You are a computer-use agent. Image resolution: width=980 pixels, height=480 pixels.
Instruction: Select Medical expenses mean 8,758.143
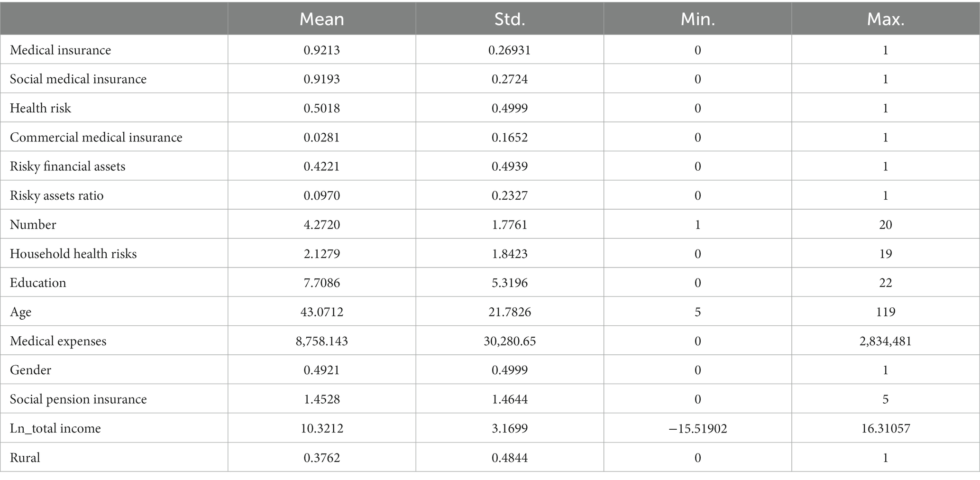pos(321,341)
